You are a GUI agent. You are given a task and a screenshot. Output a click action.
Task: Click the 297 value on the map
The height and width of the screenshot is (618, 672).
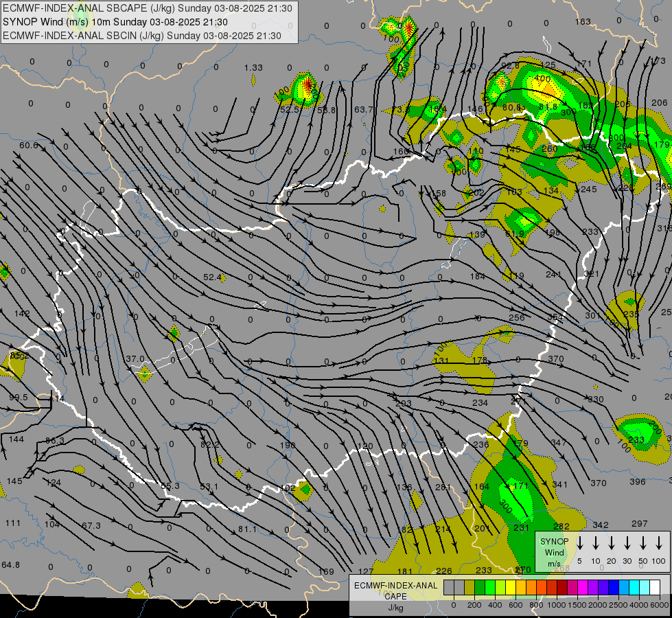tap(640, 524)
